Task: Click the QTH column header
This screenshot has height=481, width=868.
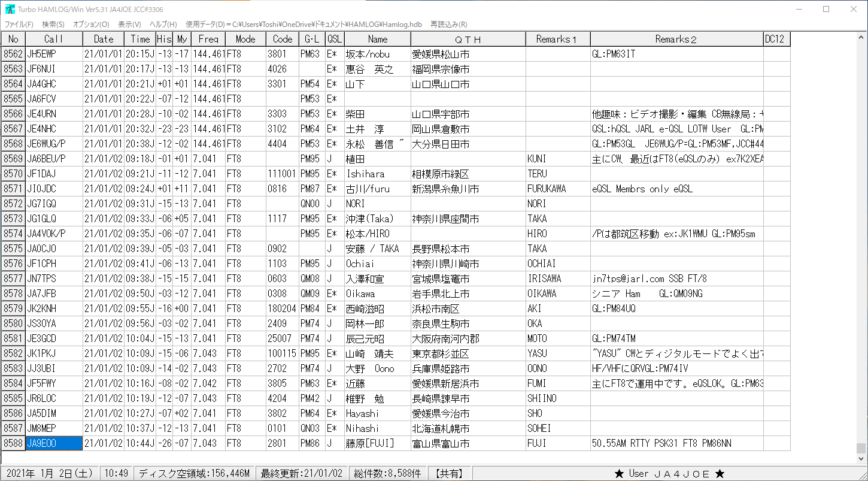Action: coord(468,39)
